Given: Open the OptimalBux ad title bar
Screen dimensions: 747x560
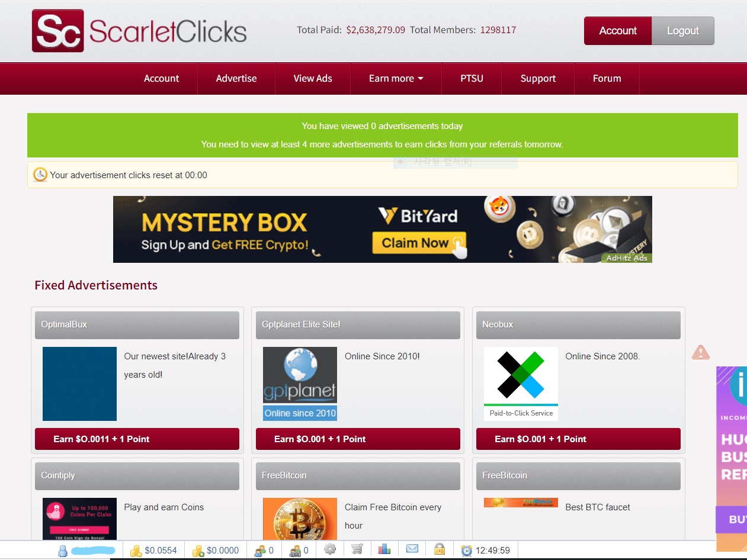Looking at the screenshot, I should pos(137,325).
